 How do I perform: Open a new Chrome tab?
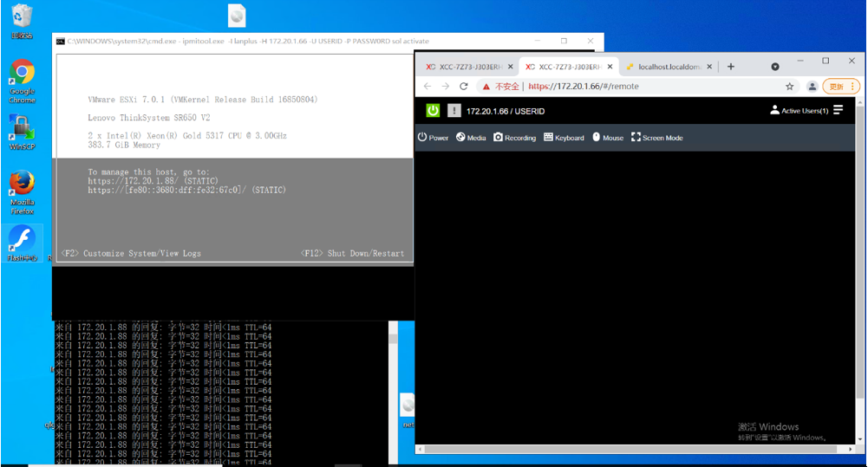(x=731, y=67)
